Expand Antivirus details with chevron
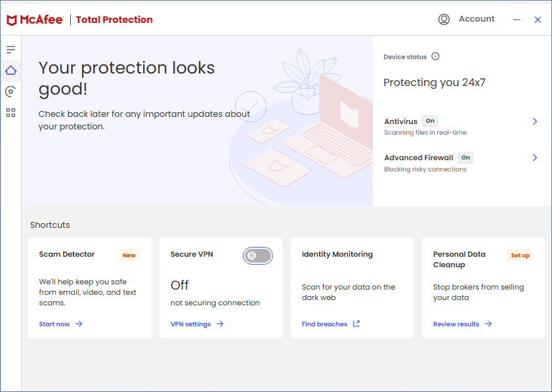This screenshot has width=552, height=392. tap(535, 121)
